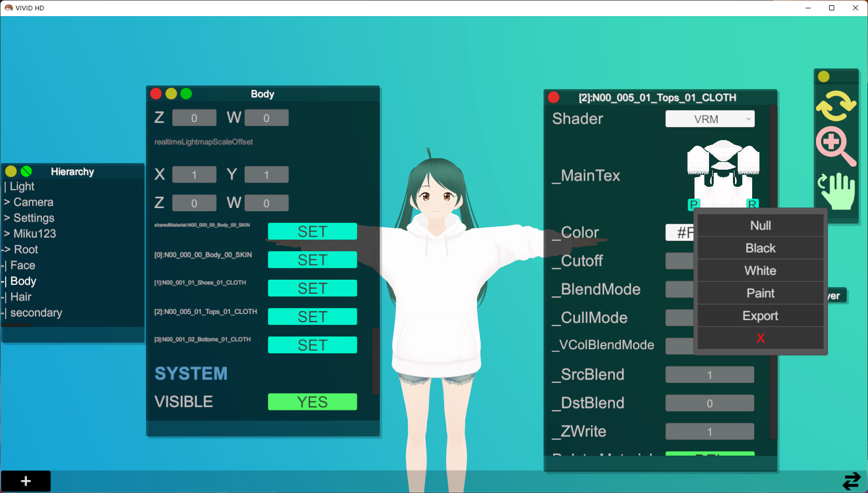
Task: Click W field under realtimeLightmapScaleOffset
Action: 266,203
